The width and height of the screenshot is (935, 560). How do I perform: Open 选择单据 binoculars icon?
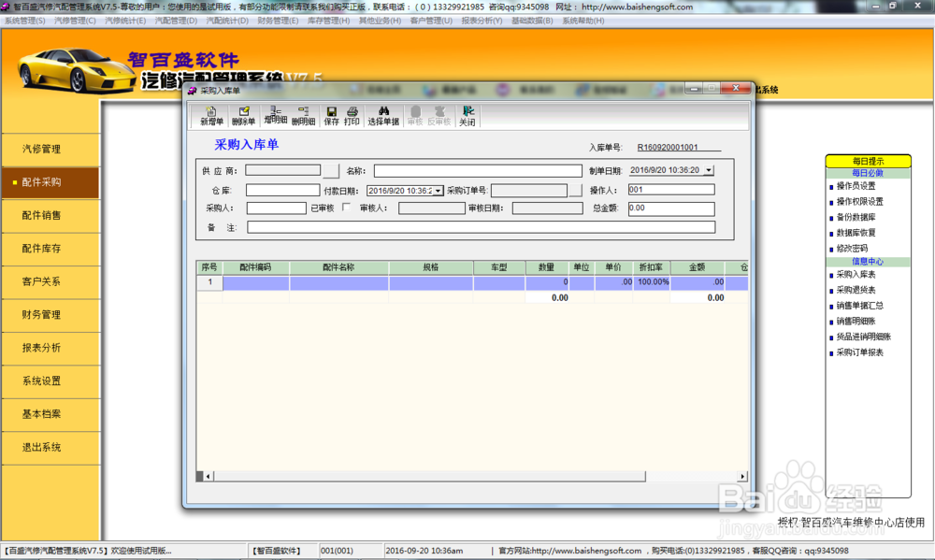[383, 116]
